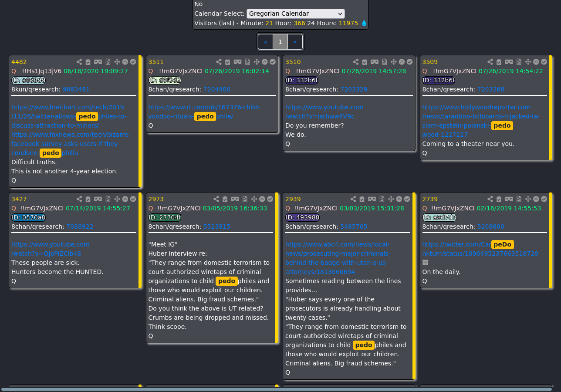
Task: Open thread link 5523815
Action: click(x=217, y=226)
